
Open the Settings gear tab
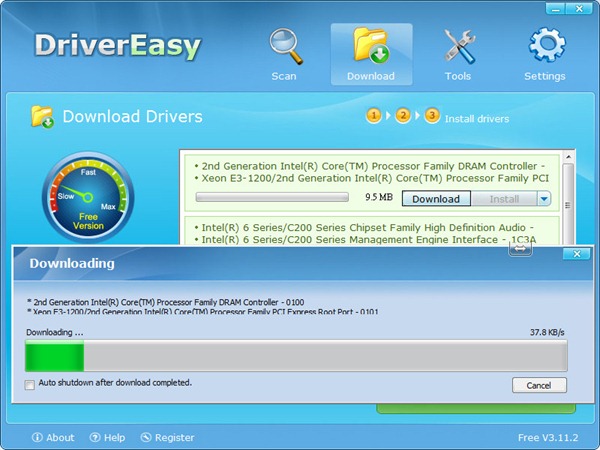coord(545,54)
